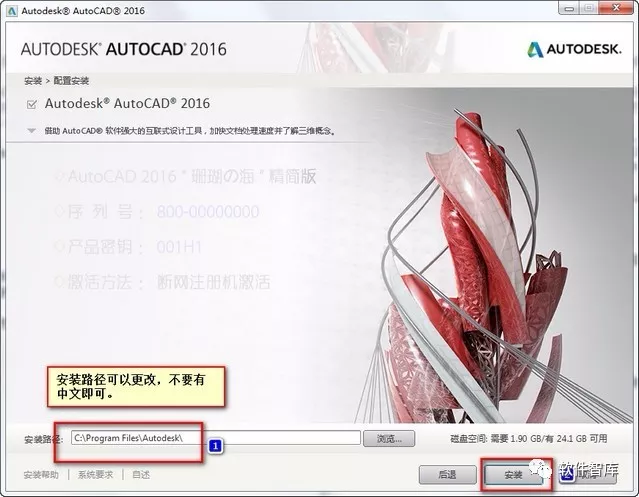Click the Autodesk logo at top right

point(575,49)
